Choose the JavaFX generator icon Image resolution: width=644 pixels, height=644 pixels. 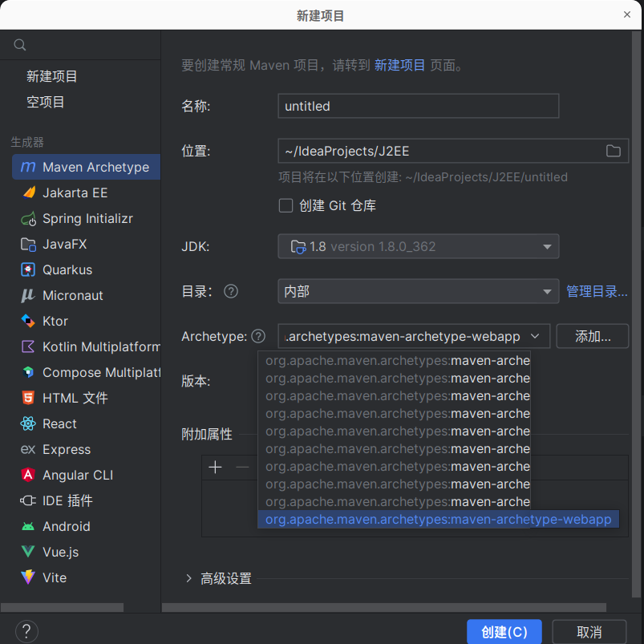[x=28, y=244]
